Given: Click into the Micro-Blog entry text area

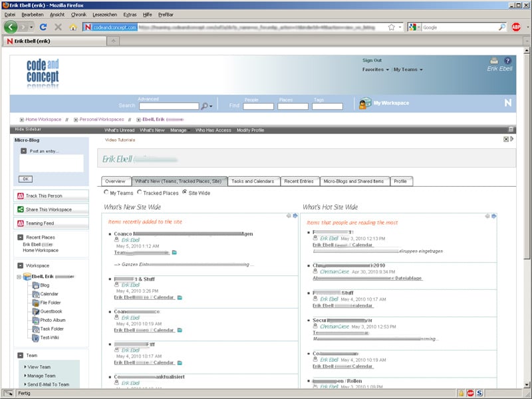Looking at the screenshot, I should 52,163.
